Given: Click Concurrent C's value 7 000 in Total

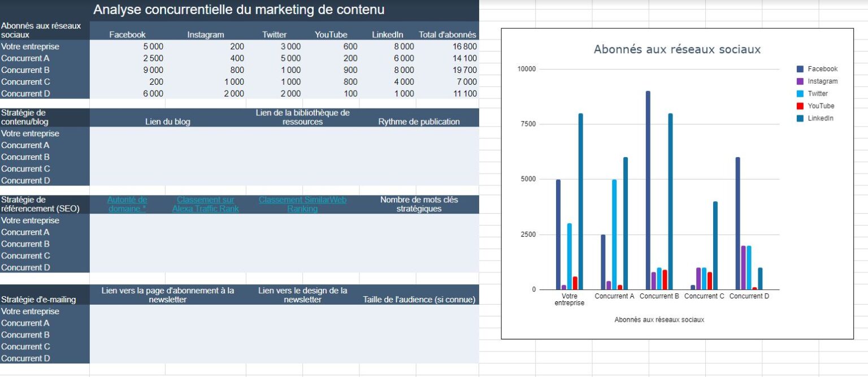Looking at the screenshot, I should tap(465, 81).
